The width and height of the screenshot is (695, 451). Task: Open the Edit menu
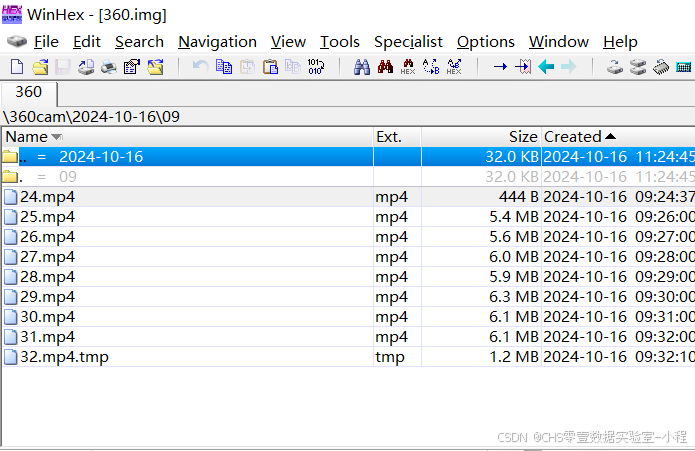coord(87,42)
